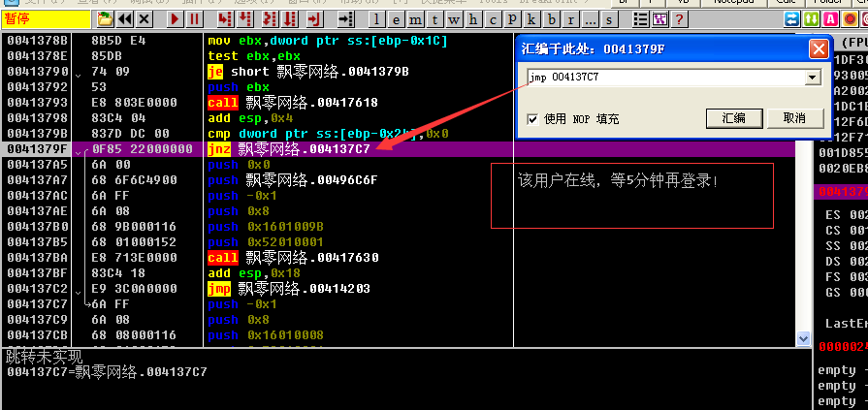
Task: Show the CPU window via the 'c' button
Action: click(x=493, y=19)
